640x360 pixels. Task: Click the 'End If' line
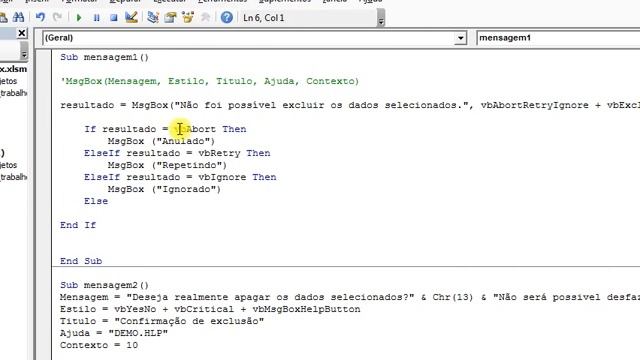[x=78, y=225]
